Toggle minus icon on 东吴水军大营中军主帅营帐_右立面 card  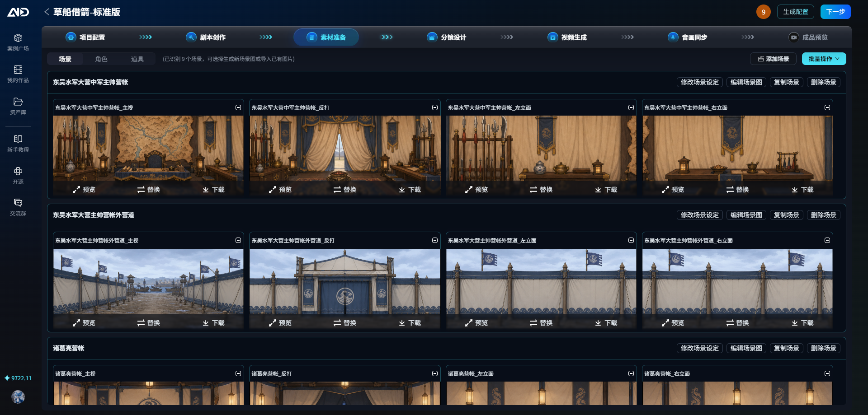[x=827, y=107]
